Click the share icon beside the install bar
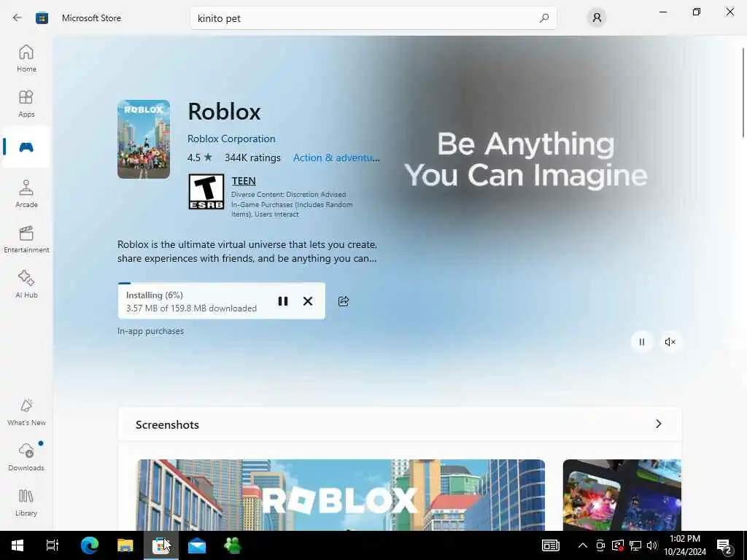 (x=344, y=301)
